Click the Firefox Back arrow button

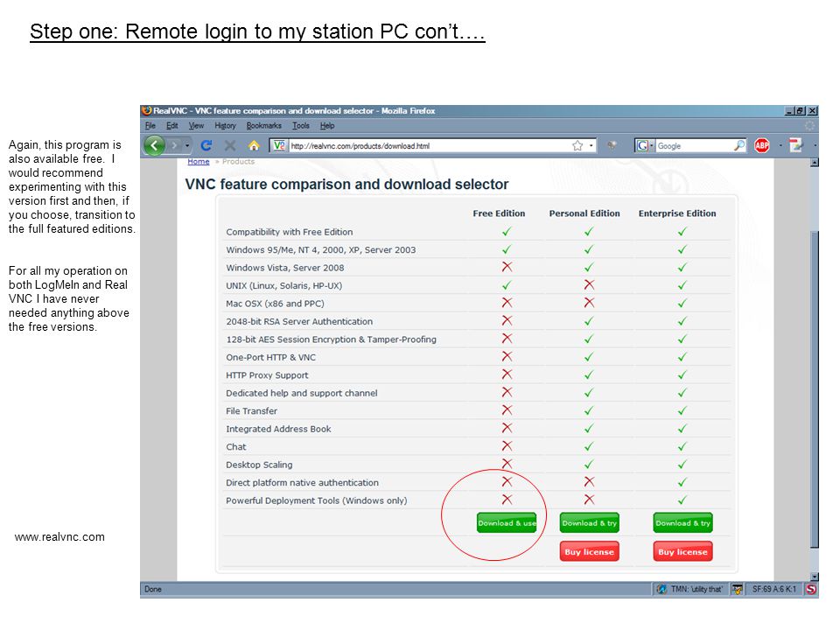coord(154,145)
